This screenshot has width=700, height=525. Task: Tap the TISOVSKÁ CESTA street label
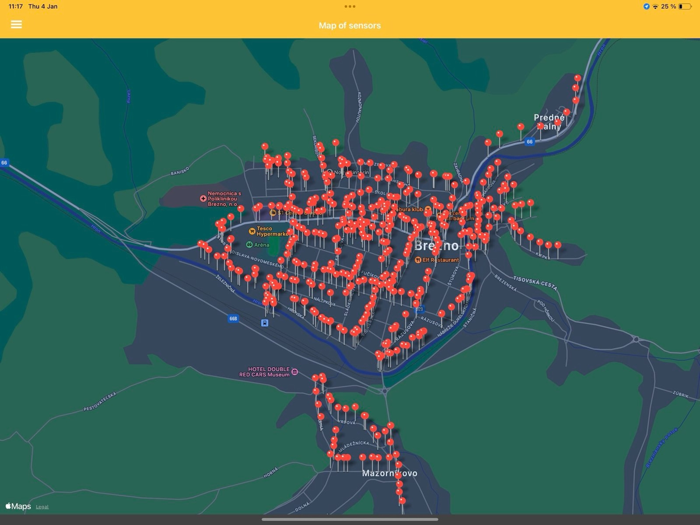pyautogui.click(x=535, y=283)
